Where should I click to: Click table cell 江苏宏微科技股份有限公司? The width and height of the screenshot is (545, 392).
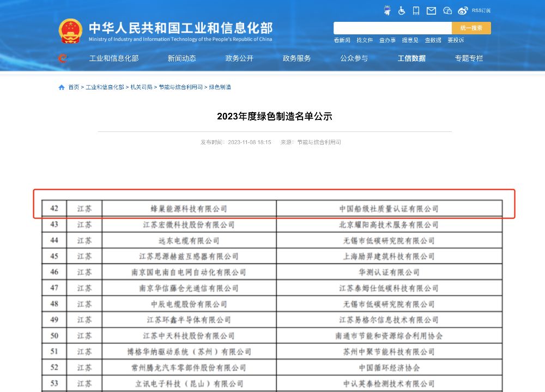(x=189, y=225)
